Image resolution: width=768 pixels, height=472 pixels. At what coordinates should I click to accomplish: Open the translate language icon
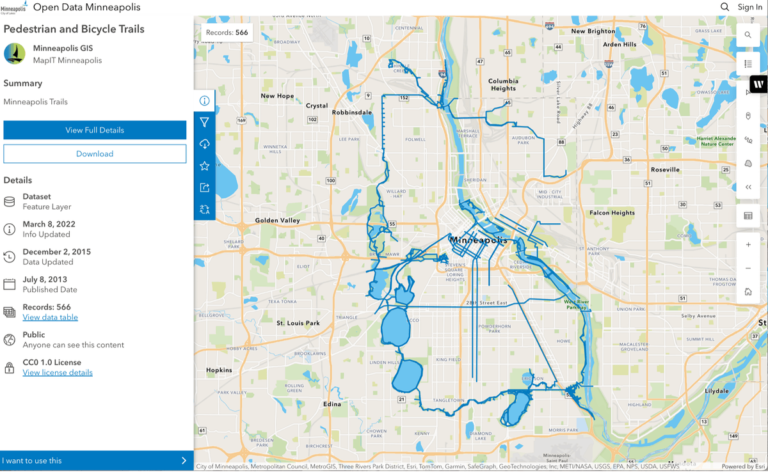(204, 210)
